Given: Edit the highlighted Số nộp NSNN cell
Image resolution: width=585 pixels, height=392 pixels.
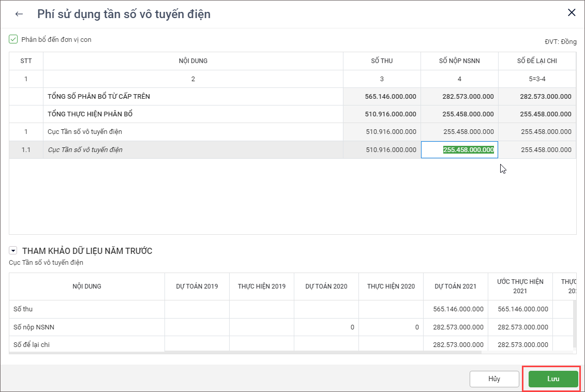Looking at the screenshot, I should [459, 150].
